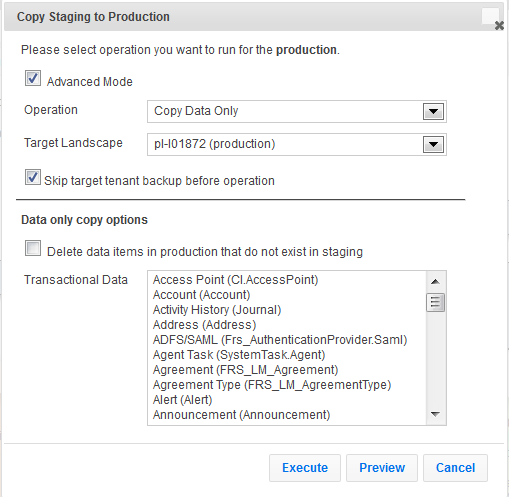
Task: Toggle Skip target tenant backup before operation
Action: tap(33, 177)
